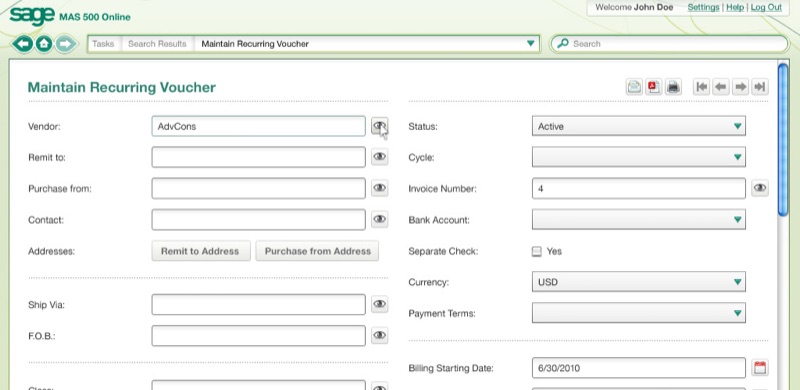800x390 pixels.
Task: Click the email document toolbar icon
Action: coord(634,87)
